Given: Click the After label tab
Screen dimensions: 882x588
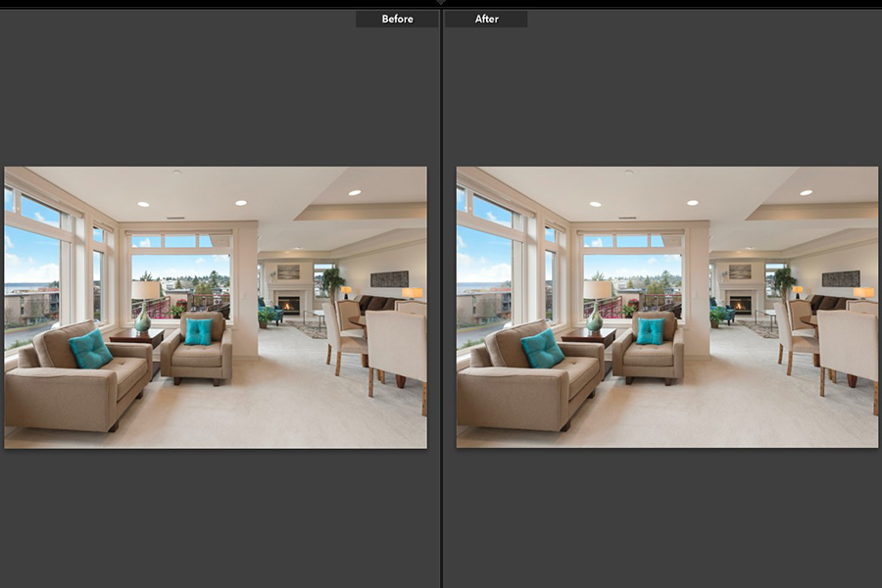Looking at the screenshot, I should [x=486, y=20].
